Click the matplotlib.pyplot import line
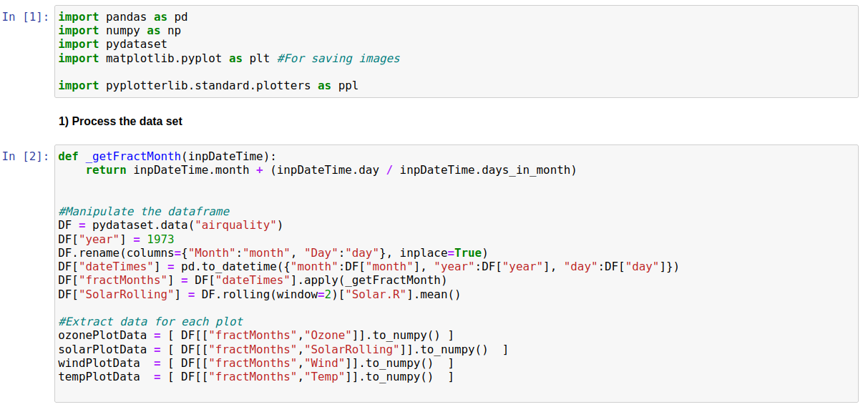The height and width of the screenshot is (407, 868). (229, 58)
